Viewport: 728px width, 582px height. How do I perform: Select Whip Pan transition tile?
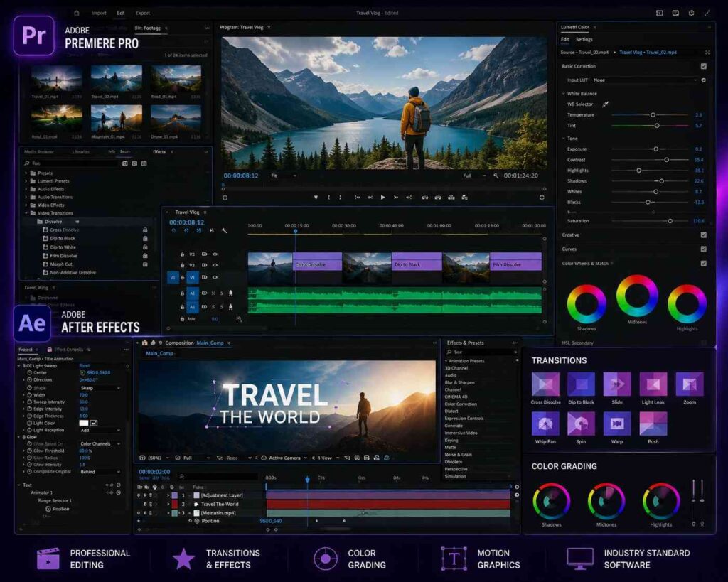(x=545, y=424)
